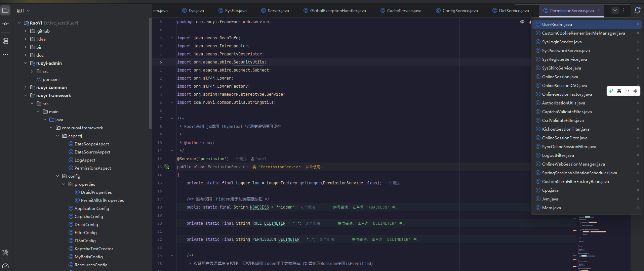Screen dimensions: 644x271
Task: Click line number 13 in the gutter
Action: [160, 167]
